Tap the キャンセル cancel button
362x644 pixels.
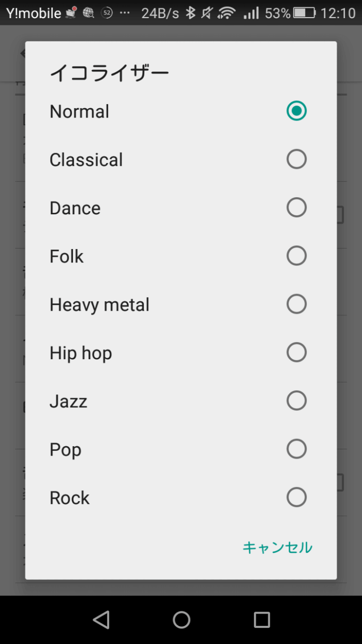pyautogui.click(x=277, y=547)
